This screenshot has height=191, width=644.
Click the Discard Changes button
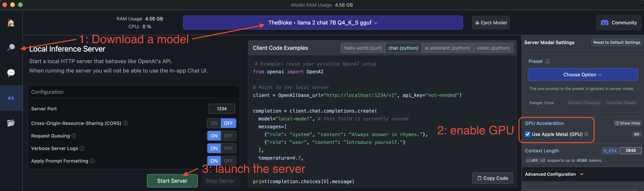pyautogui.click(x=584, y=103)
